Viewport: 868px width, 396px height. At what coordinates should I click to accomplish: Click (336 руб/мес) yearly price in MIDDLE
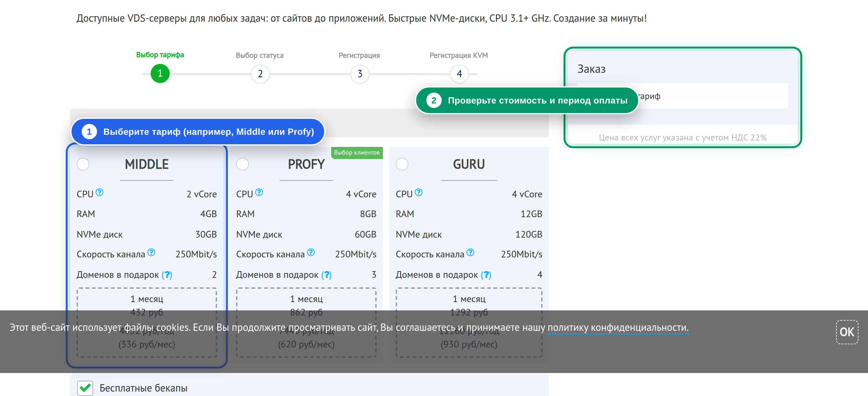click(146, 344)
